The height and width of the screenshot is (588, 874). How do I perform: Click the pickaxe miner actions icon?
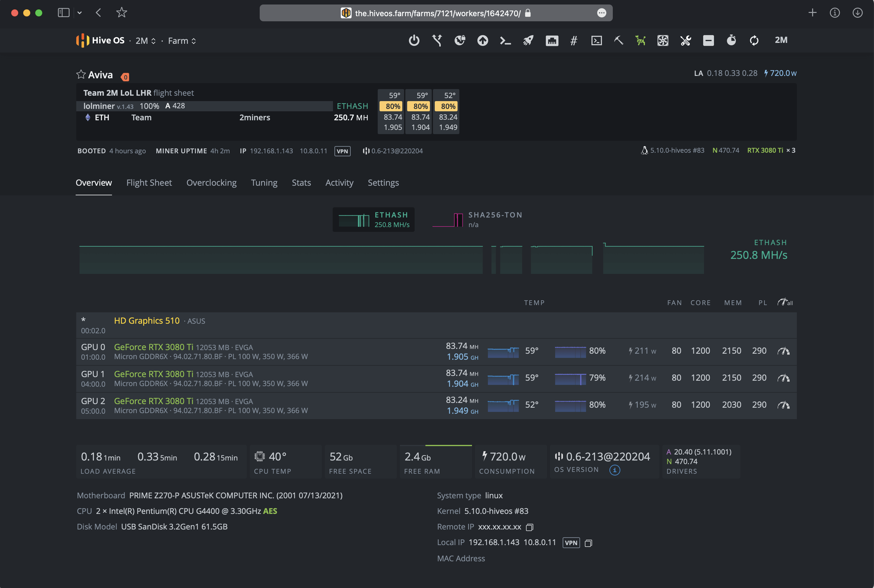pos(618,40)
